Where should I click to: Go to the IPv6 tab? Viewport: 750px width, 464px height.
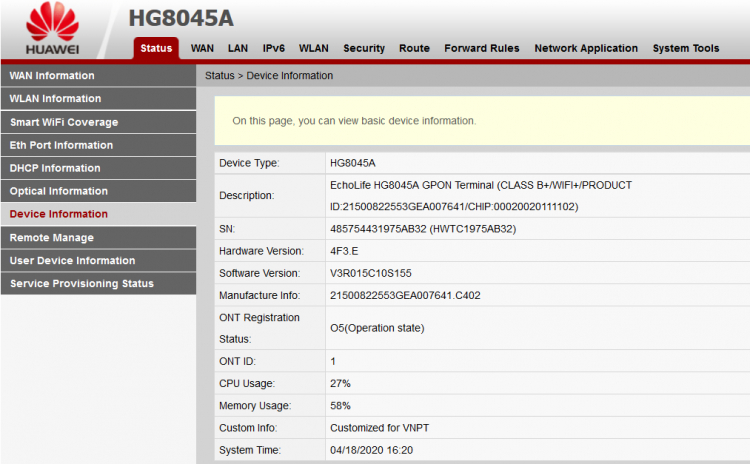[274, 48]
